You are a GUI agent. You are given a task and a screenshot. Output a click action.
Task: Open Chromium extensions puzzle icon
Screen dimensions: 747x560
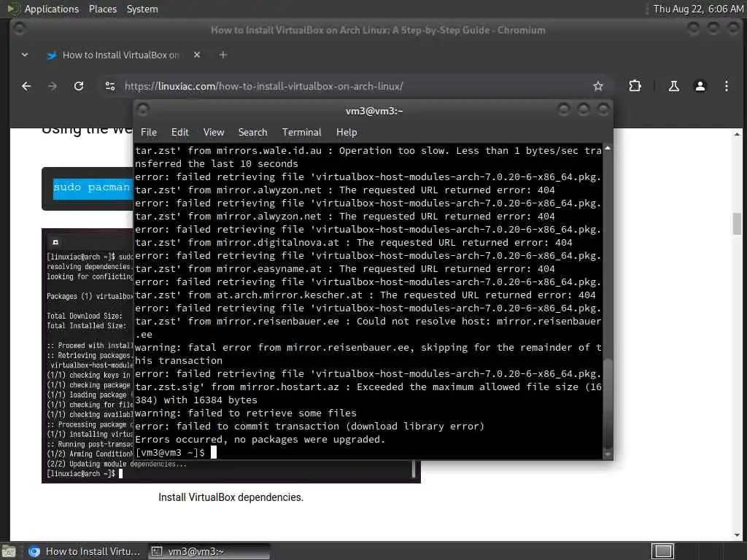pyautogui.click(x=635, y=86)
